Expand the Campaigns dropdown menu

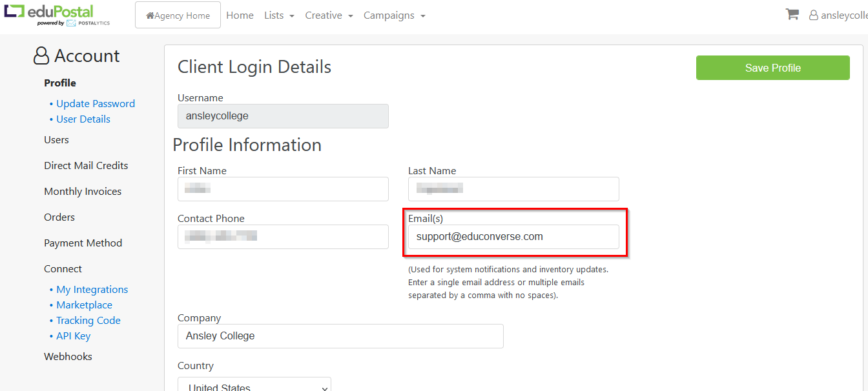pyautogui.click(x=394, y=15)
